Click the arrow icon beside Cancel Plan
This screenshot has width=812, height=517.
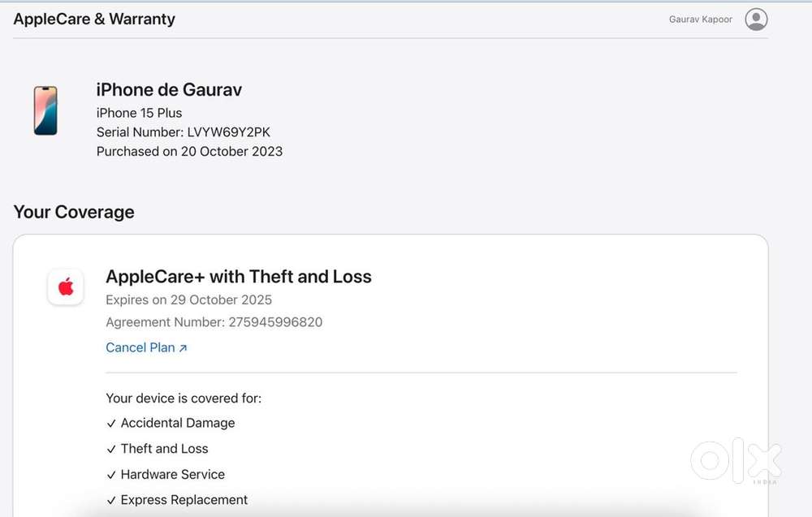pos(184,348)
